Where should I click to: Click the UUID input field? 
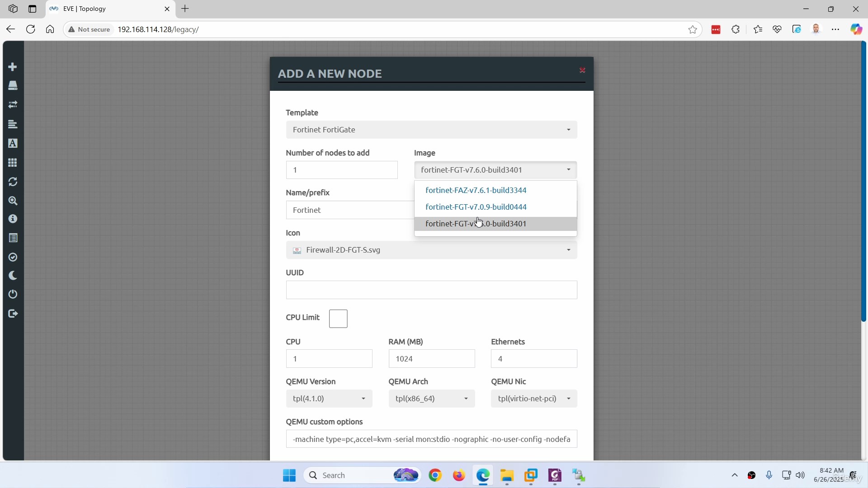(x=431, y=290)
